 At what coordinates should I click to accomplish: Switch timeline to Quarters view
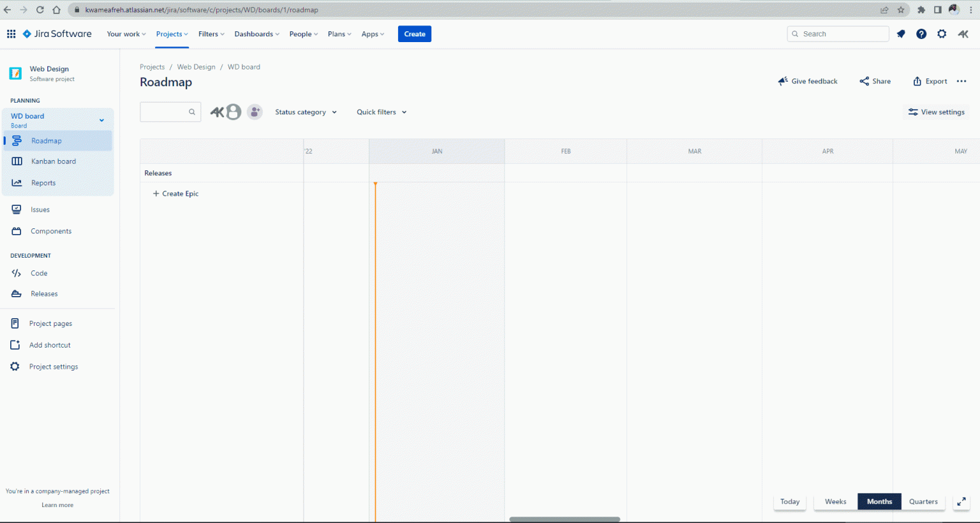pos(923,501)
